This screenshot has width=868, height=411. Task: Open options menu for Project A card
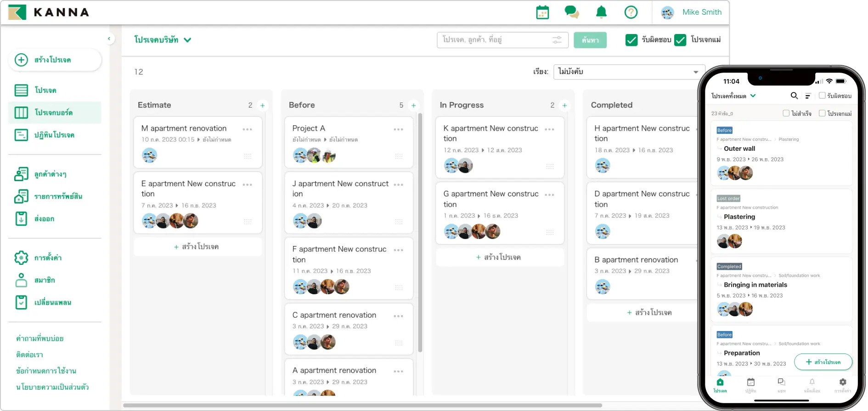pyautogui.click(x=398, y=129)
